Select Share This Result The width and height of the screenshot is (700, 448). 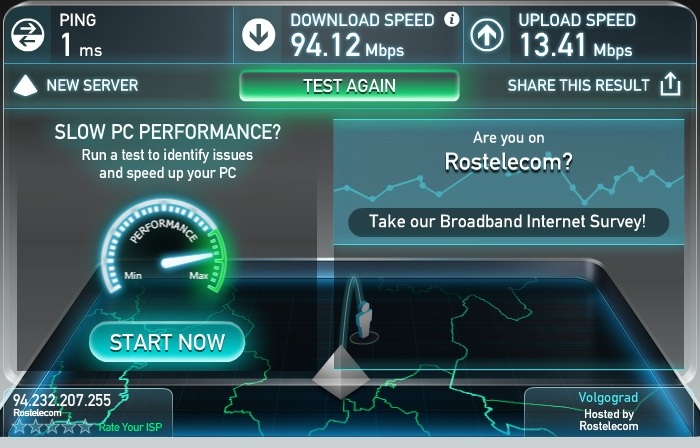click(579, 85)
